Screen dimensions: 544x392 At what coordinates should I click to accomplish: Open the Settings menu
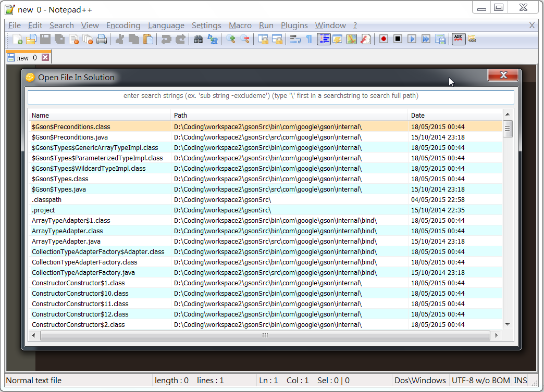(206, 26)
